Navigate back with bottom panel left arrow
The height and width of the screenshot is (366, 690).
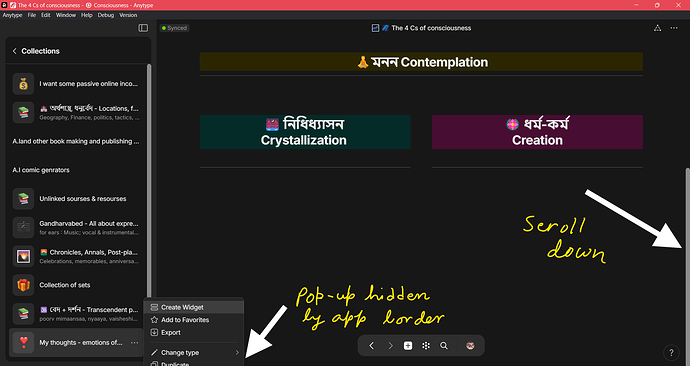click(x=371, y=346)
